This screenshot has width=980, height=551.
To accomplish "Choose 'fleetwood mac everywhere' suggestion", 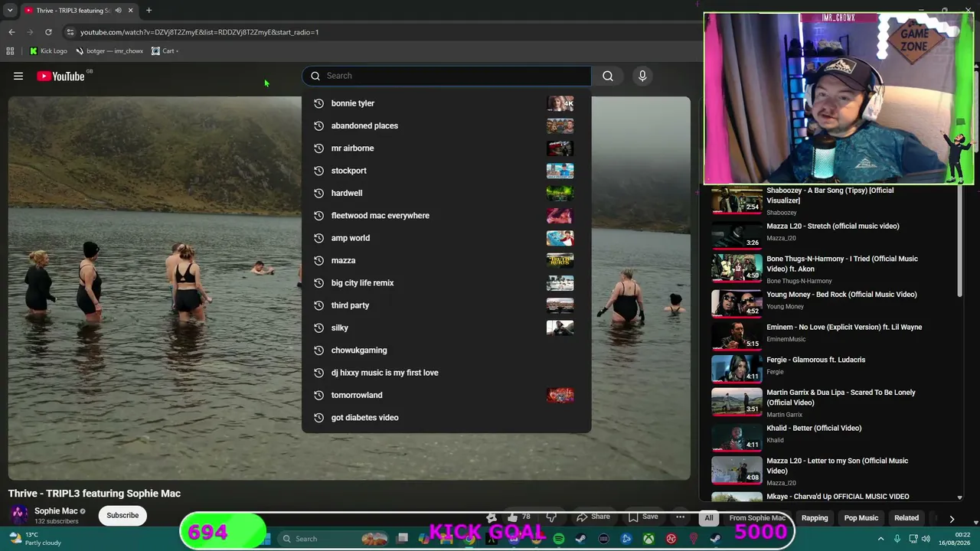I will coord(446,215).
